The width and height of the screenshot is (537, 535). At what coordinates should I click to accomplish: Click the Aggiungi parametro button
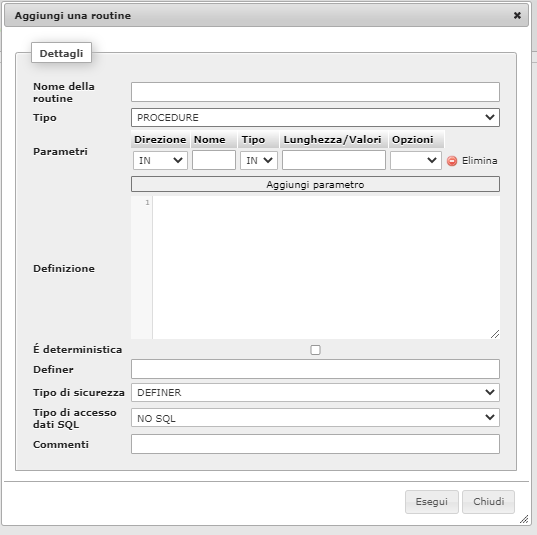315,184
